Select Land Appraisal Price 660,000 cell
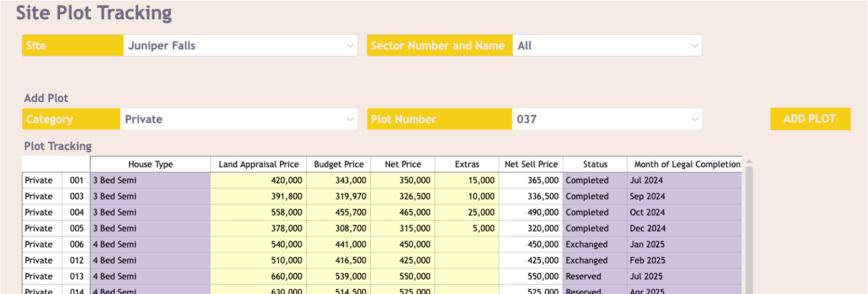Viewport: 868px width, 294px height. 259,277
